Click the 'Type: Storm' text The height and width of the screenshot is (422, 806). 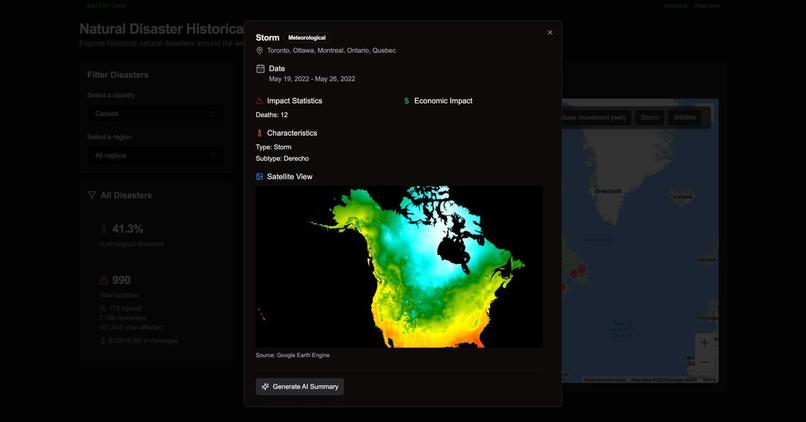coord(273,147)
